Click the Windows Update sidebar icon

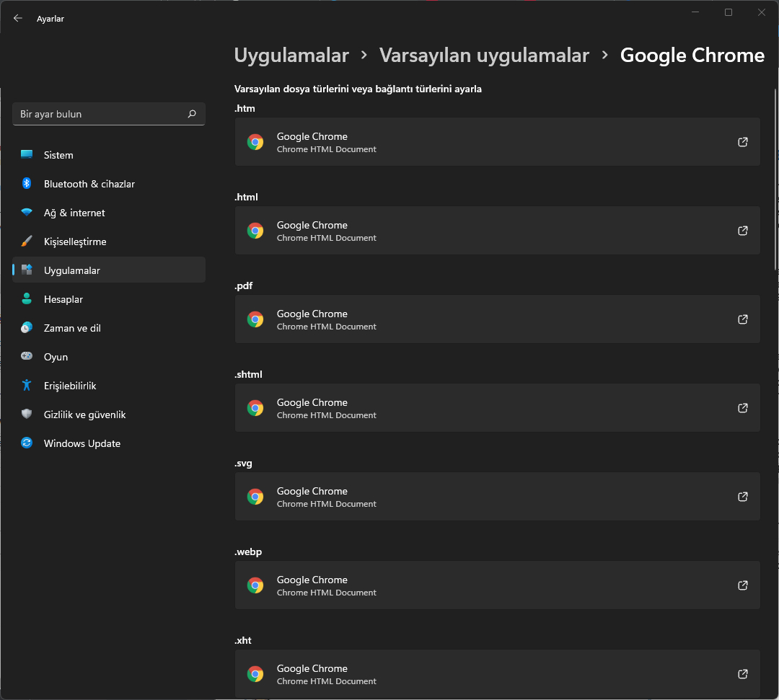coord(27,443)
